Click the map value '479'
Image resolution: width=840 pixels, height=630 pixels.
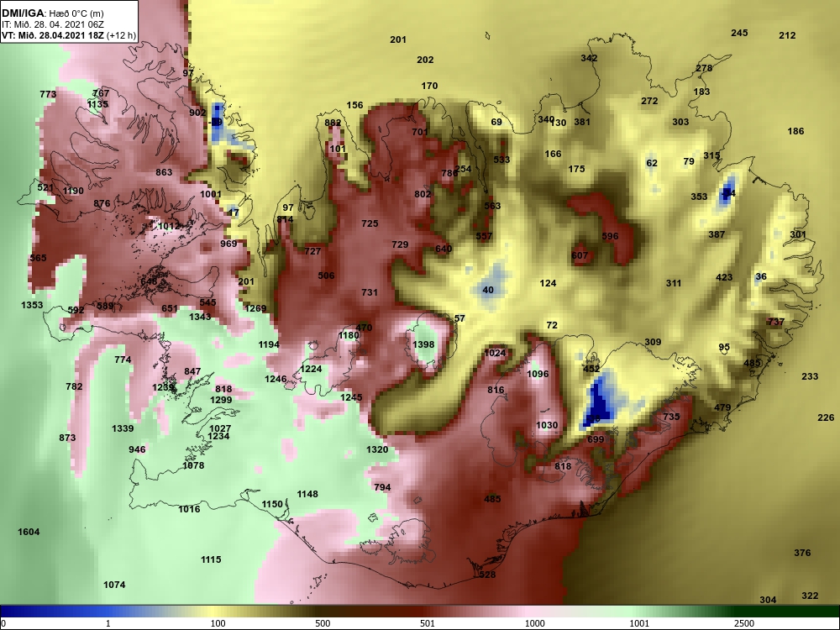coord(722,407)
